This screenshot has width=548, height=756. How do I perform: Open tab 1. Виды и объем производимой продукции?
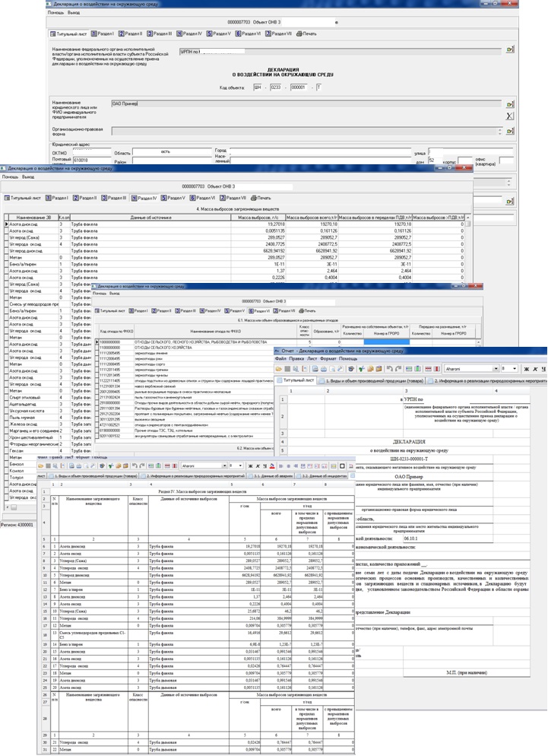click(x=372, y=379)
